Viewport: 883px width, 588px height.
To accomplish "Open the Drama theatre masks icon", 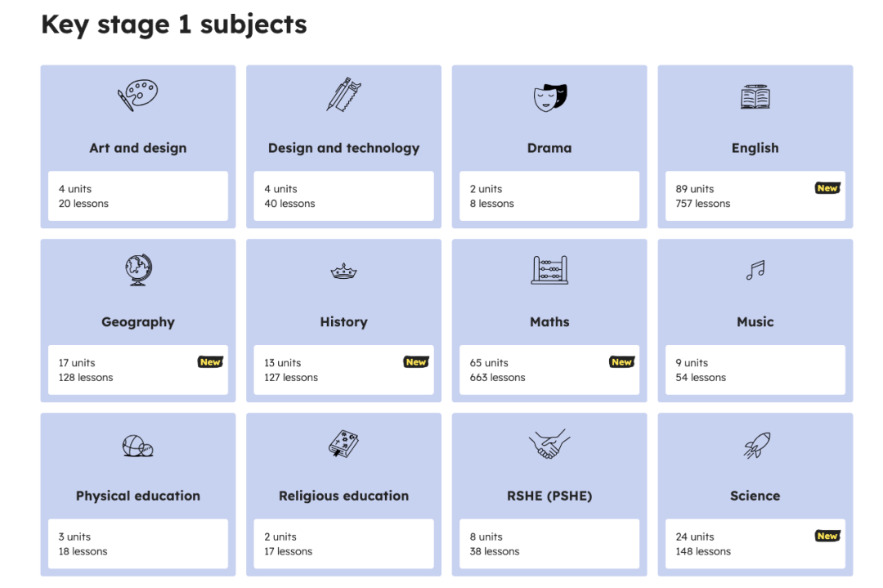I will click(549, 97).
